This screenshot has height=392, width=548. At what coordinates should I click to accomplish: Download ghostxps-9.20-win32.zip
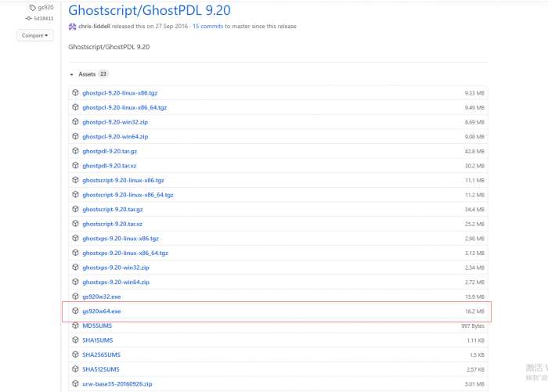pyautogui.click(x=116, y=268)
